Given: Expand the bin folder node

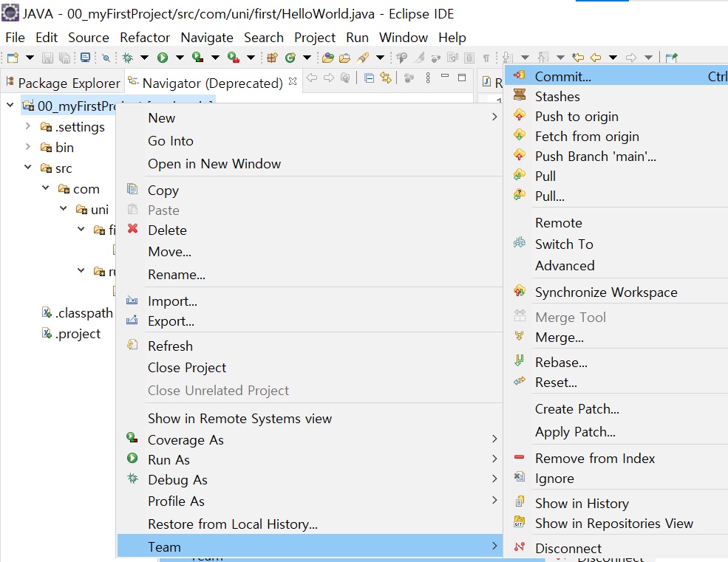Looking at the screenshot, I should (28, 147).
